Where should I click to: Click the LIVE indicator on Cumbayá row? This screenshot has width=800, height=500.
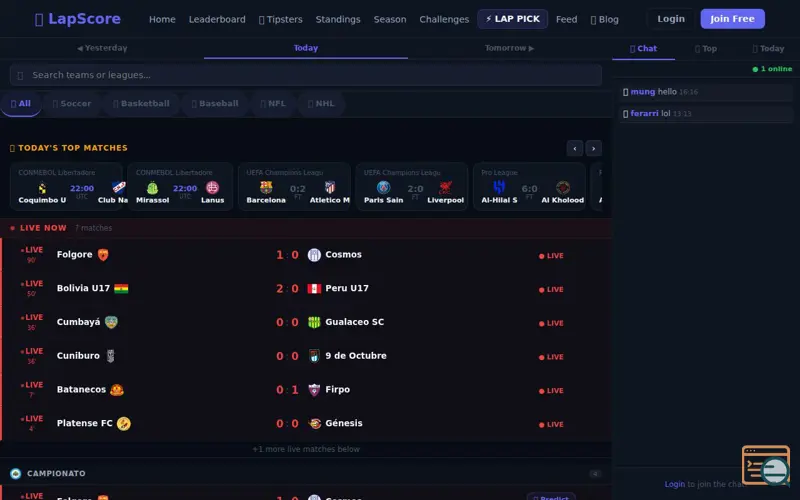[551, 323]
